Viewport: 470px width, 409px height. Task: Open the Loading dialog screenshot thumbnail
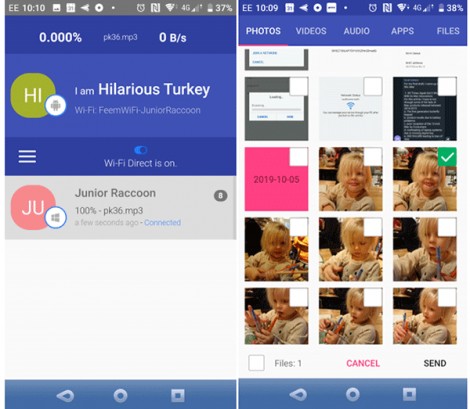(x=276, y=109)
